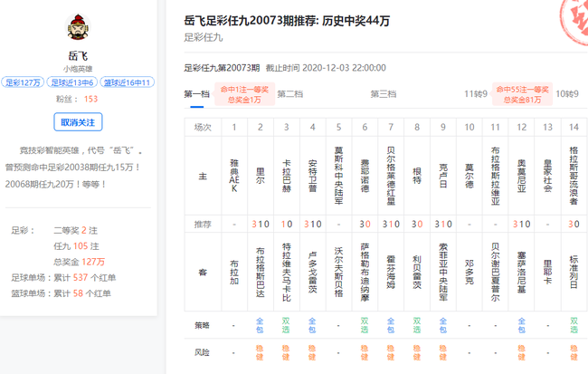
Task: Click home team 奥莫尼亚 in match 12
Action: click(522, 176)
